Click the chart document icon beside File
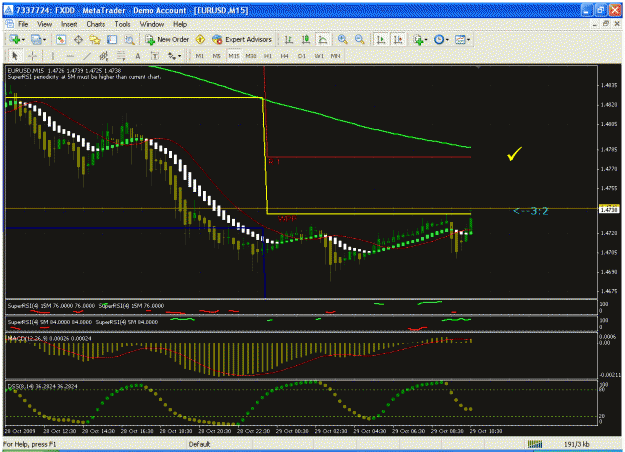 click(x=9, y=24)
